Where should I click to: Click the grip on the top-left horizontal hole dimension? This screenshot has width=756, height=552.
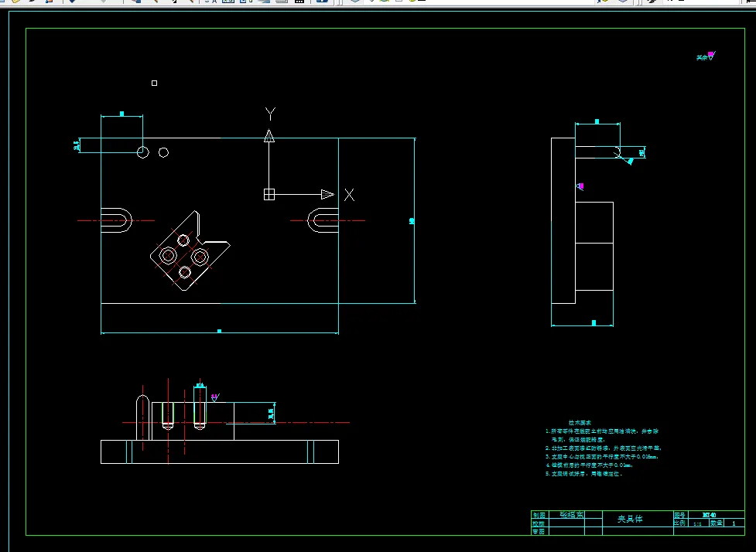(x=122, y=114)
